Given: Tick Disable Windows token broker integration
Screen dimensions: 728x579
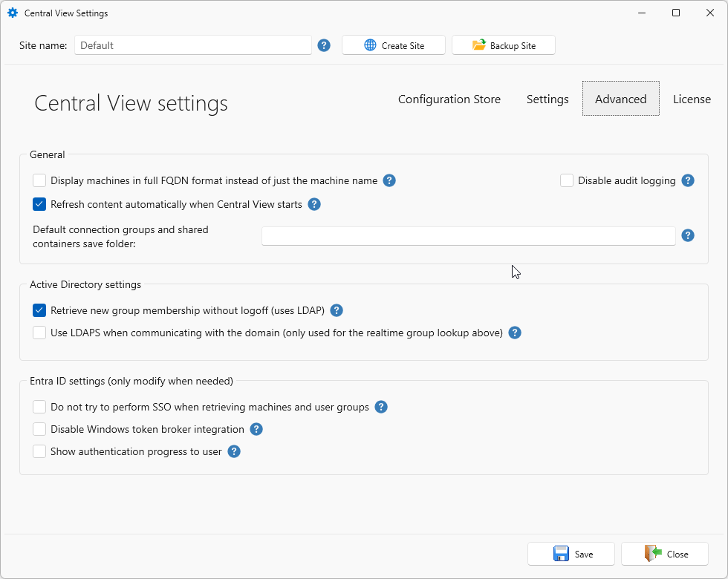Looking at the screenshot, I should tap(39, 429).
